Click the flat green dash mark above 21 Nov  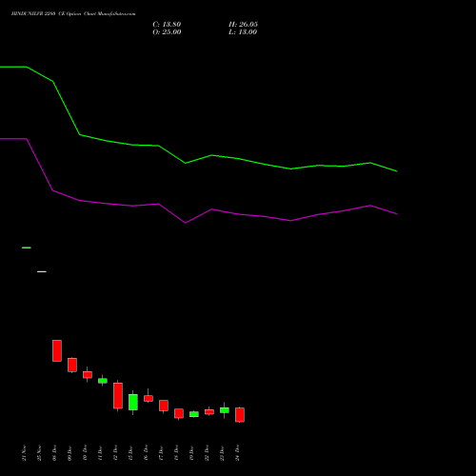(27, 248)
